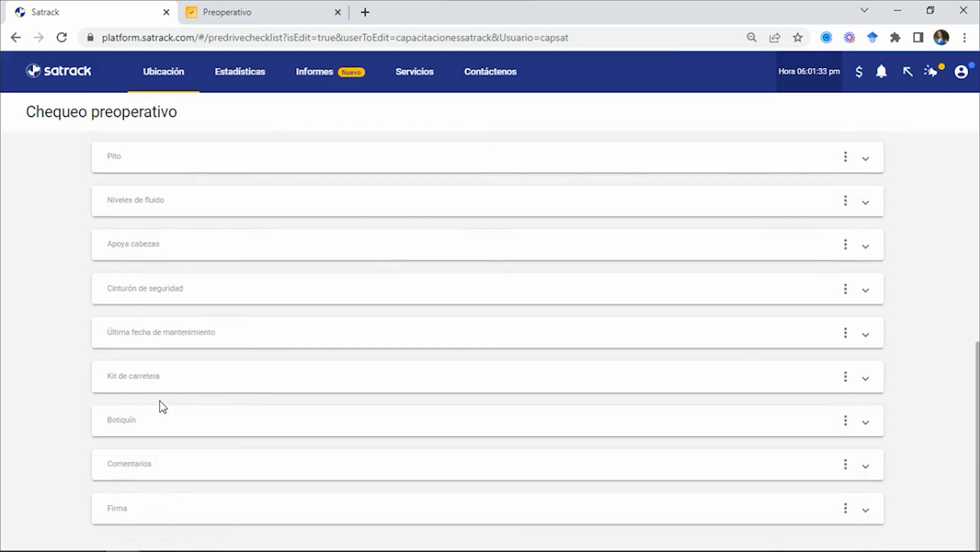Open the notifications bell icon
The width and height of the screenshot is (980, 552).
click(881, 72)
